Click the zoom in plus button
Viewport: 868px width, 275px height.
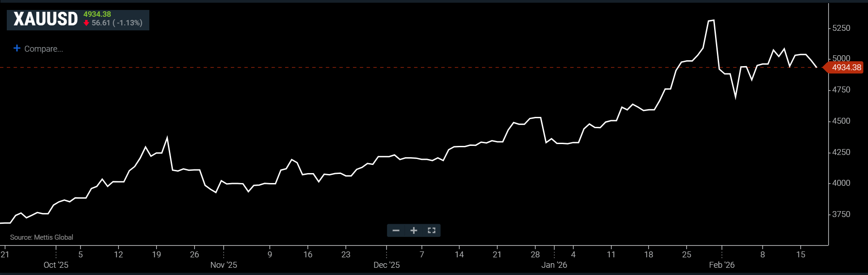click(x=414, y=231)
